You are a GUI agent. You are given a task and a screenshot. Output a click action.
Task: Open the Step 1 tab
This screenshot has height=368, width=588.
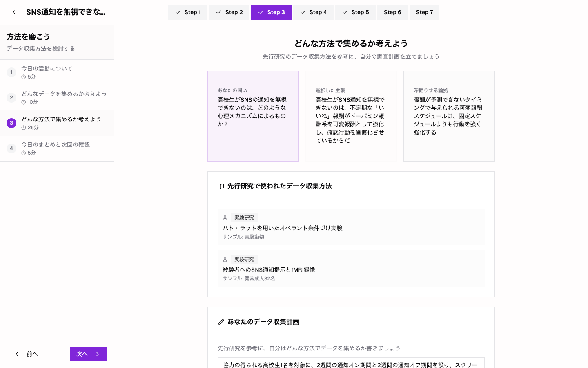click(x=188, y=12)
